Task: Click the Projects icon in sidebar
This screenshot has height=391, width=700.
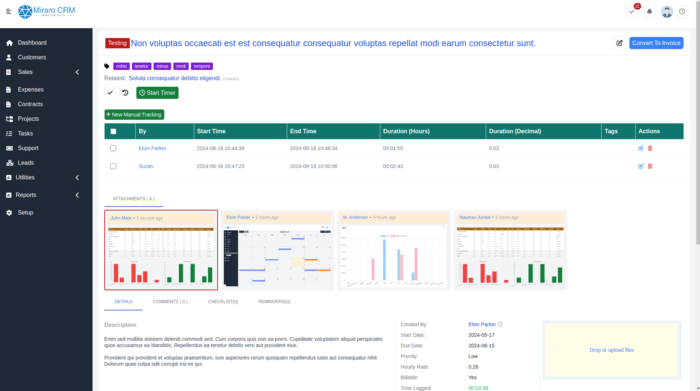Action: [x=9, y=119]
